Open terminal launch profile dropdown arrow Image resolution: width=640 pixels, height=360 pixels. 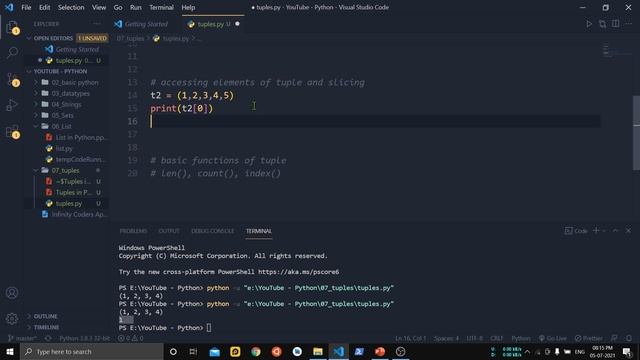604,231
